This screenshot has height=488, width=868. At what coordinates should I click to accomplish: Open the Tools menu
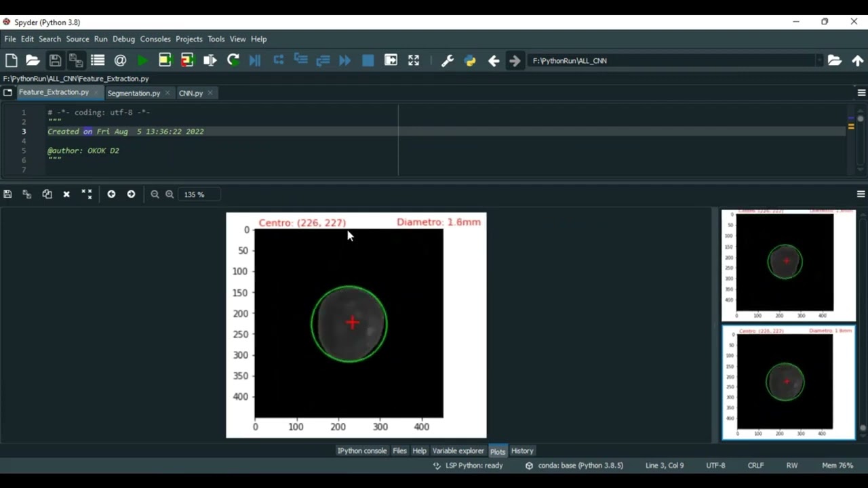[x=216, y=39]
